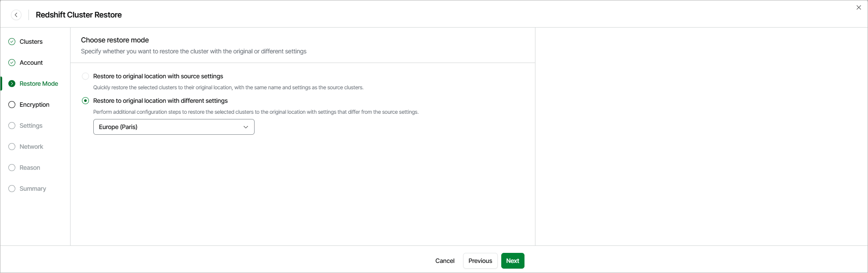The width and height of the screenshot is (868, 273).
Task: Click the back arrow icon in header
Action: (x=16, y=15)
